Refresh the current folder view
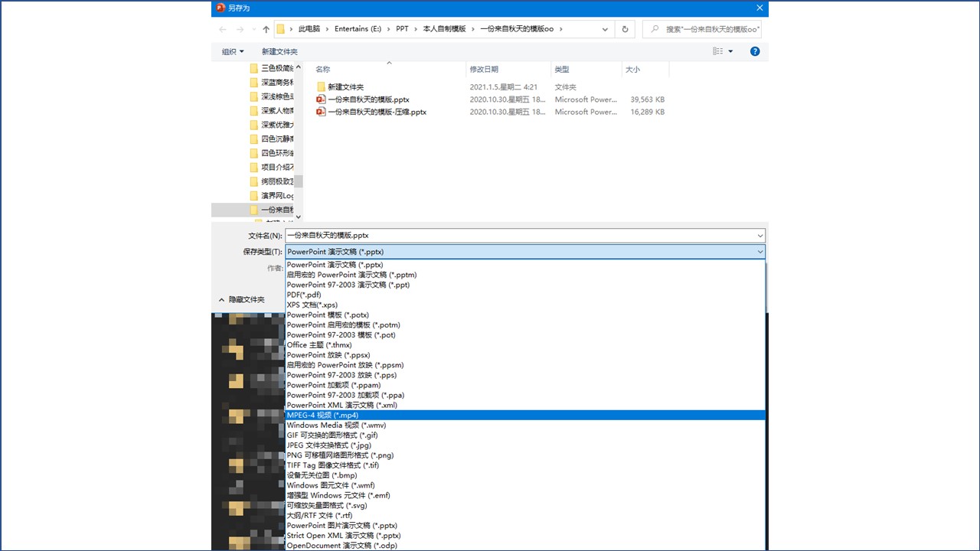 626,29
